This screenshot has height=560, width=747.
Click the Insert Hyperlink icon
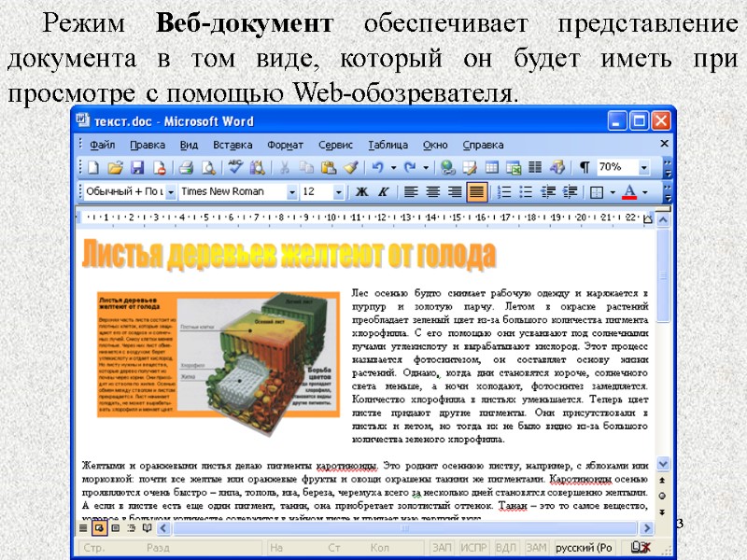tap(446, 168)
